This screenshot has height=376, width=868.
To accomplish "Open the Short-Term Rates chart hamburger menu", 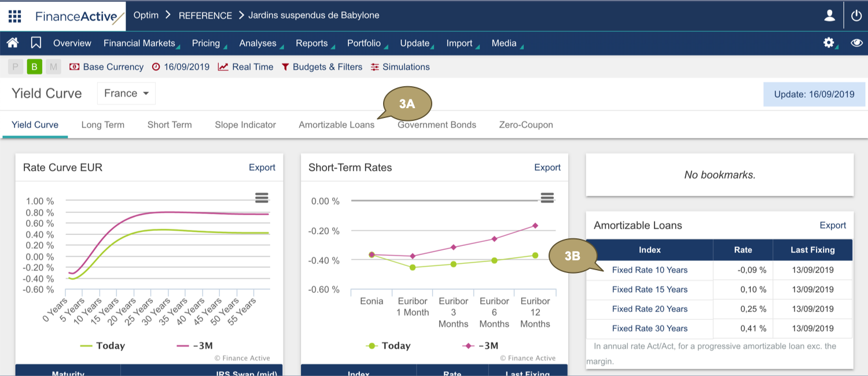I will tap(547, 198).
